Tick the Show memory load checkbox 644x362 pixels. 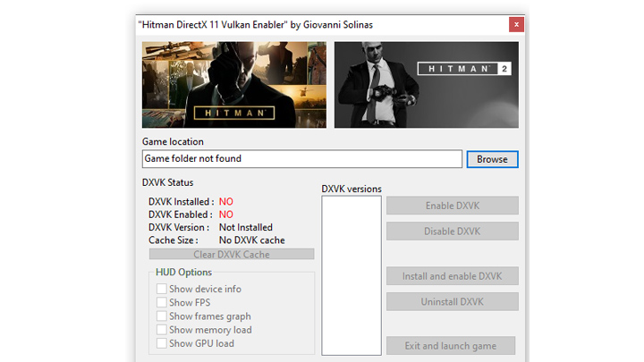[x=161, y=330]
